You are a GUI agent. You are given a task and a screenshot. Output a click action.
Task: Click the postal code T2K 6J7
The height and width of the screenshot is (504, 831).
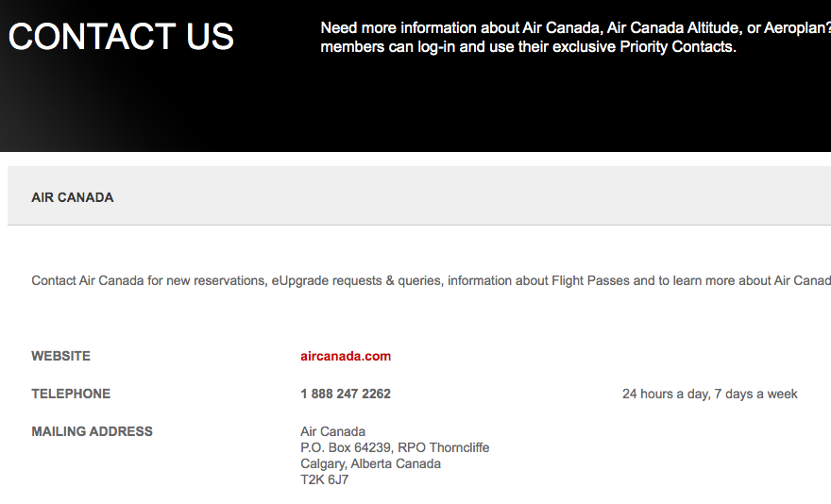(324, 479)
